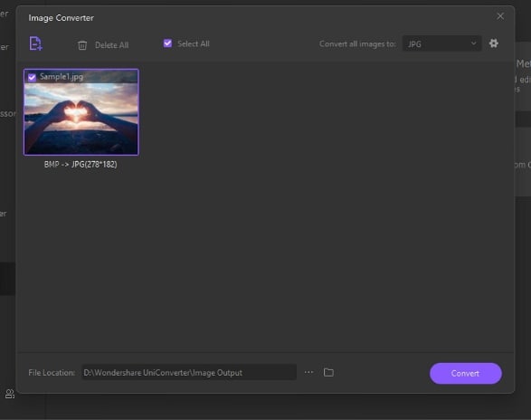Click the Convert all images to label
Viewport: 531px width, 420px height.
357,44
